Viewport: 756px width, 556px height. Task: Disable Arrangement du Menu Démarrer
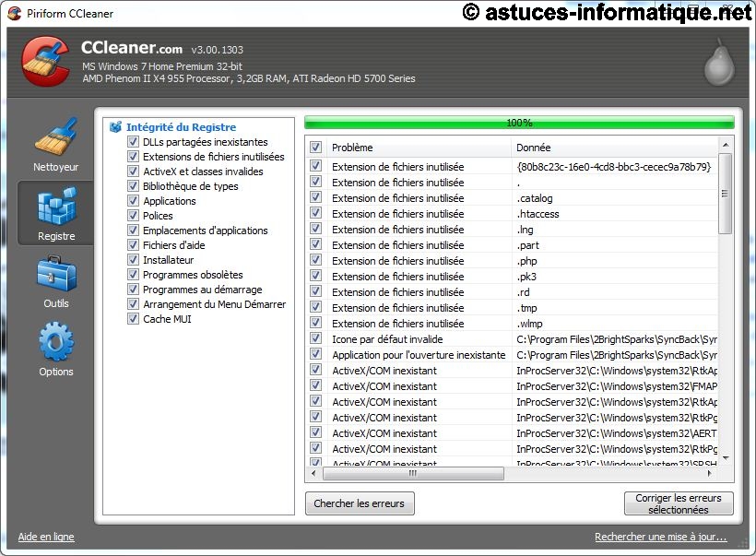(x=133, y=303)
